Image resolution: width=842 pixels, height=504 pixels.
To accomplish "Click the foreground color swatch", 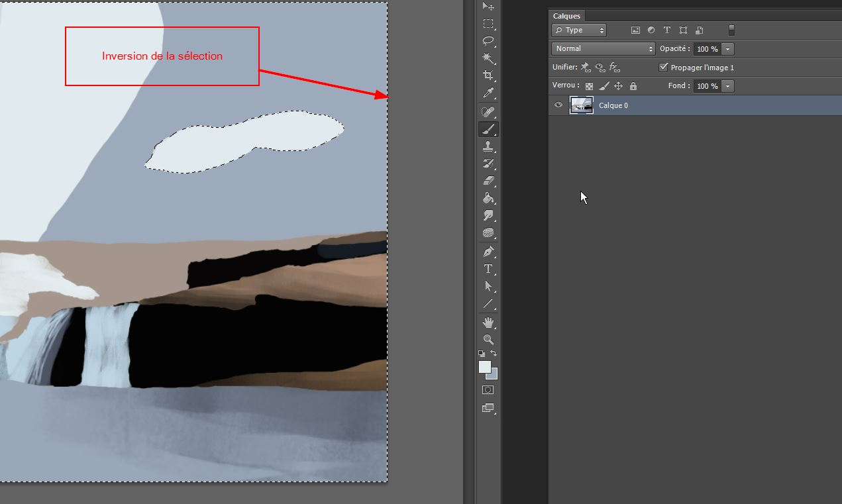I will coord(485,367).
